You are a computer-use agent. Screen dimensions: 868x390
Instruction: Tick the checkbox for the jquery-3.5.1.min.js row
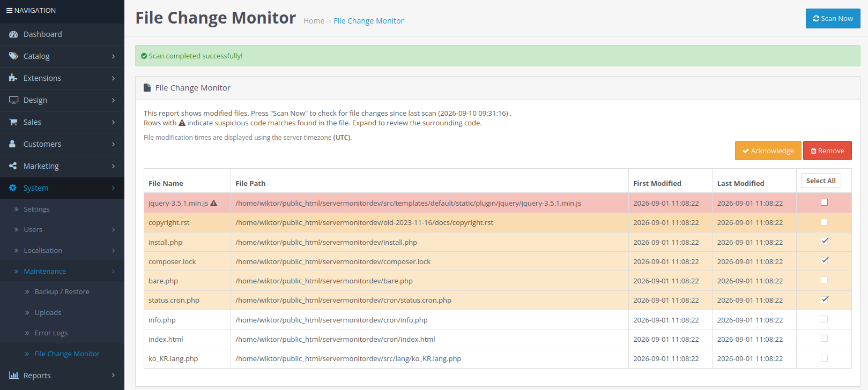coord(825,202)
